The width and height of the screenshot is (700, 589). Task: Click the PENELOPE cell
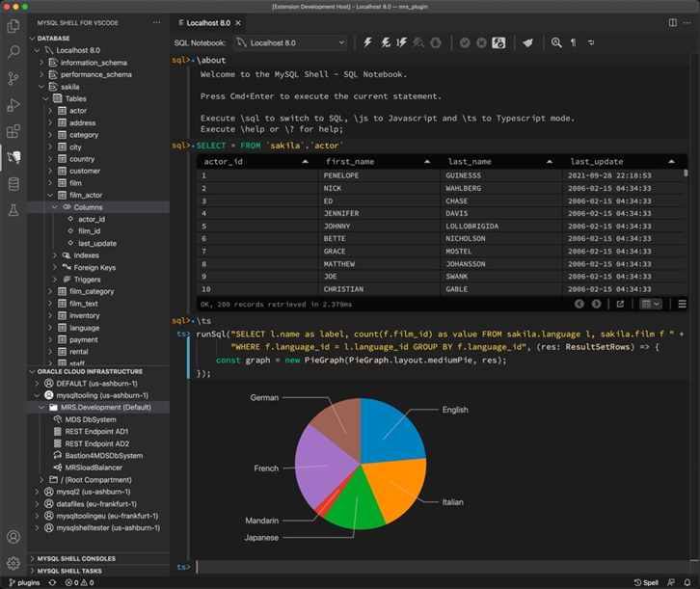[x=379, y=175]
